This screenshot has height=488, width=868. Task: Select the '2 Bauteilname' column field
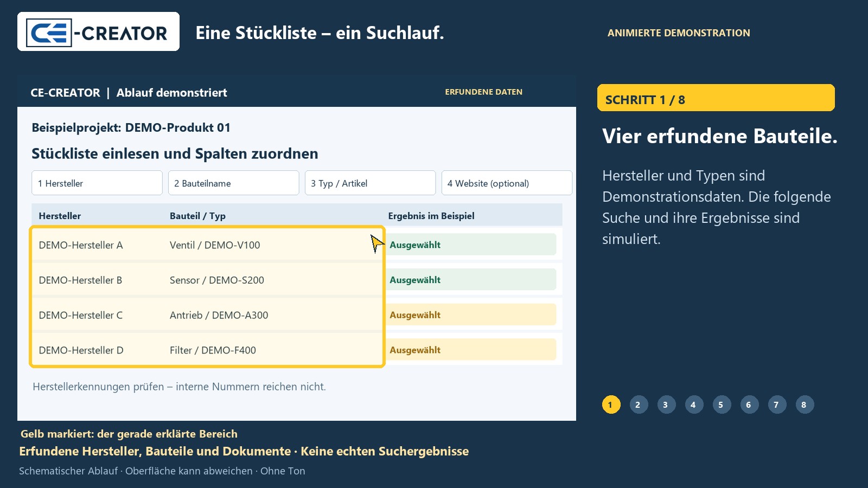233,183
